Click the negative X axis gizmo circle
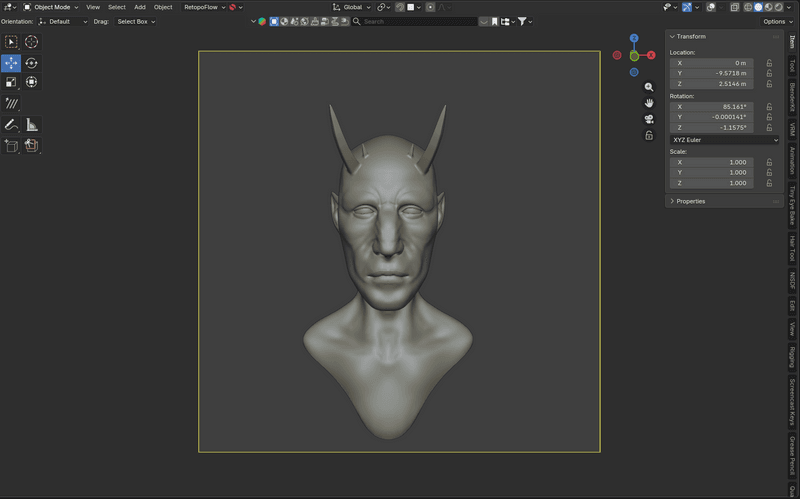800x499 pixels. pyautogui.click(x=617, y=55)
